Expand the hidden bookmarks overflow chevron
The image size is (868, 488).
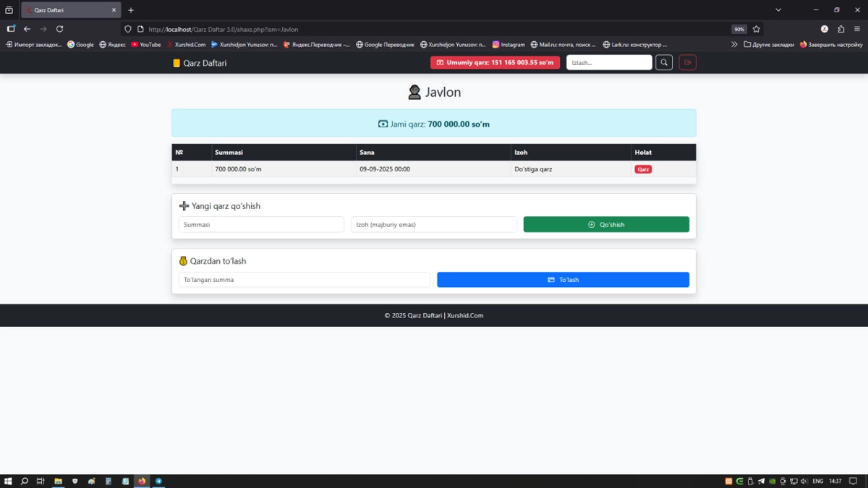click(x=734, y=45)
